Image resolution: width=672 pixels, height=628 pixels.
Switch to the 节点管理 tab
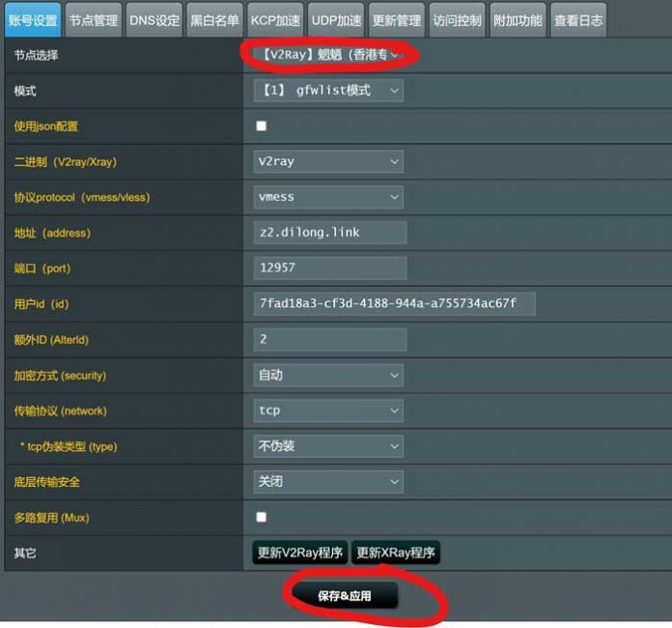click(x=94, y=20)
